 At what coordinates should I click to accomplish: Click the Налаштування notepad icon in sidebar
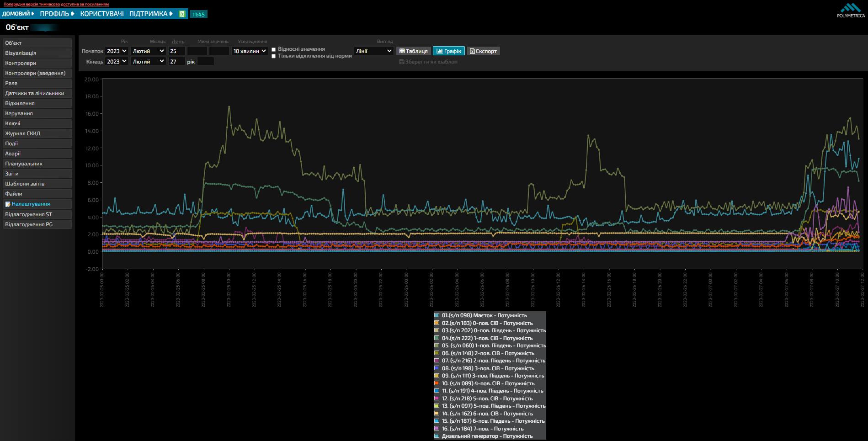8,204
